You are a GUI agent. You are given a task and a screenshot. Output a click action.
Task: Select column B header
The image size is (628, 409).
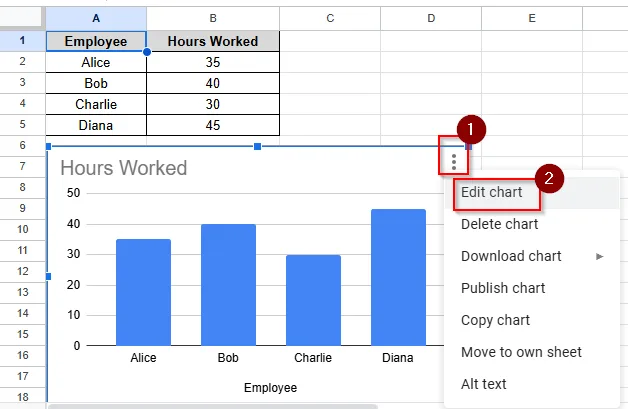pyautogui.click(x=213, y=18)
